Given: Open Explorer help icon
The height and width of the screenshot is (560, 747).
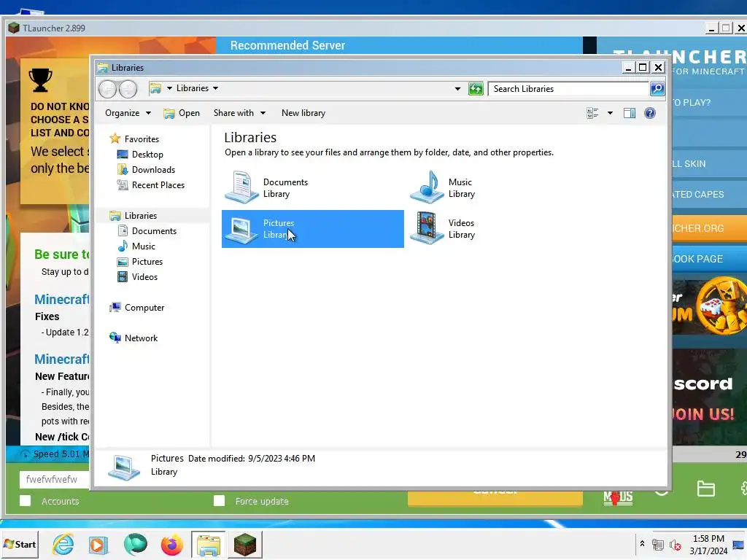Looking at the screenshot, I should click(650, 113).
